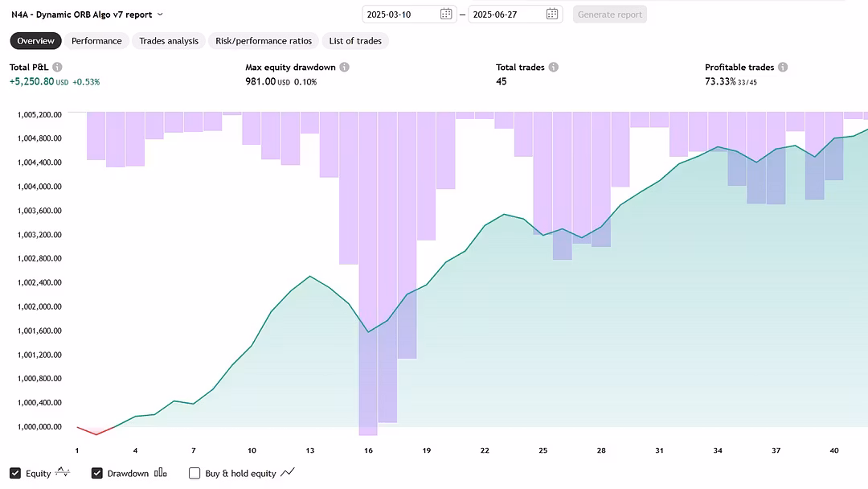This screenshot has height=489, width=868.
Task: Open the Trades analysis tab
Action: (169, 41)
